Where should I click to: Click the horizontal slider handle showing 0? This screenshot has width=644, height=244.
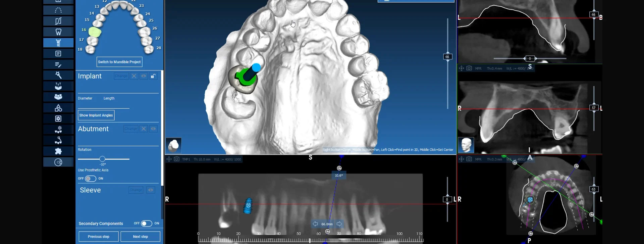pyautogui.click(x=530, y=58)
